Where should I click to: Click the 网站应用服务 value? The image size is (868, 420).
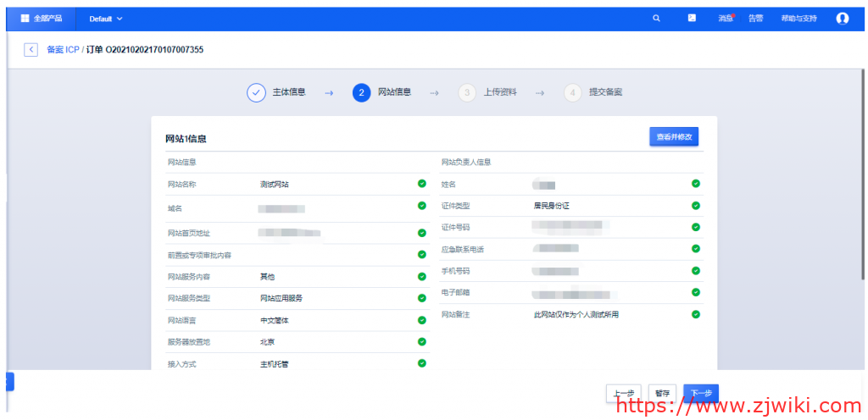281,298
